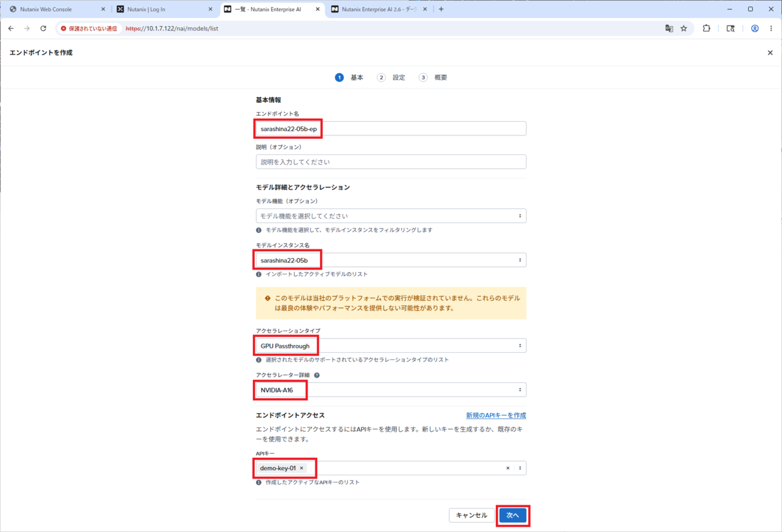Click the インポートしたアクティブモデルのリスト hint text
782x532 pixels.
click(316, 274)
